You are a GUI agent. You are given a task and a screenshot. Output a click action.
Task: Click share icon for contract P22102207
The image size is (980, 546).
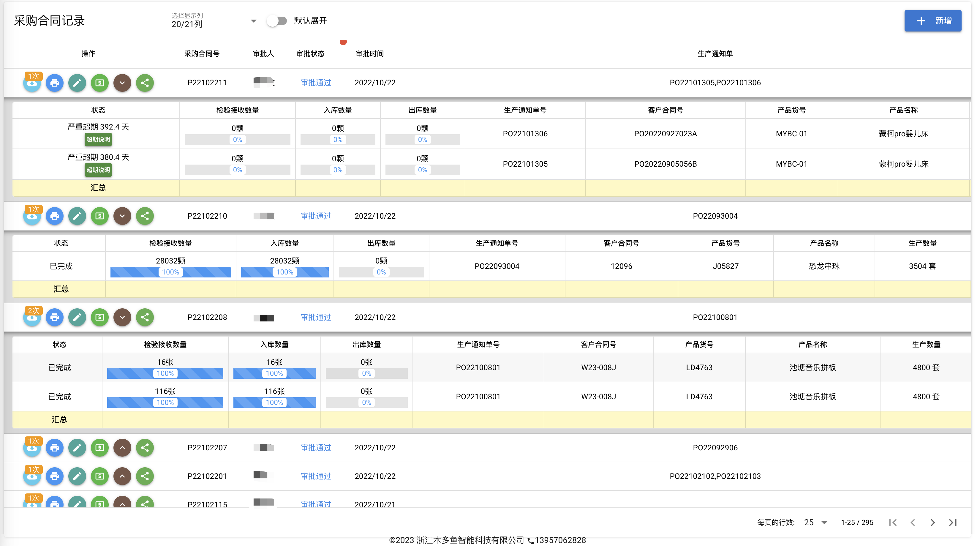(145, 448)
